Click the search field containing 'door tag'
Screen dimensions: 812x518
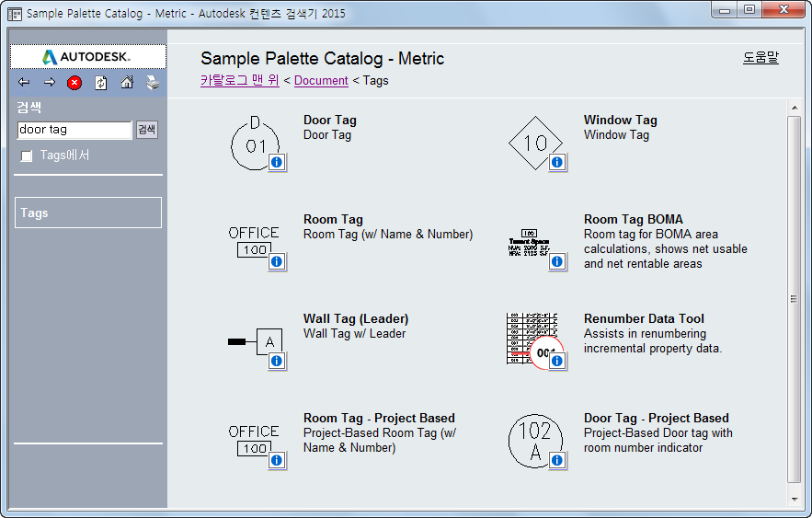pyautogui.click(x=74, y=130)
